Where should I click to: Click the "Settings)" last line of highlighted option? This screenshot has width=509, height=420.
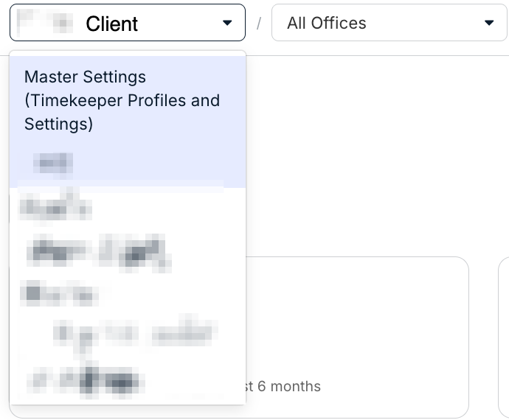58,124
